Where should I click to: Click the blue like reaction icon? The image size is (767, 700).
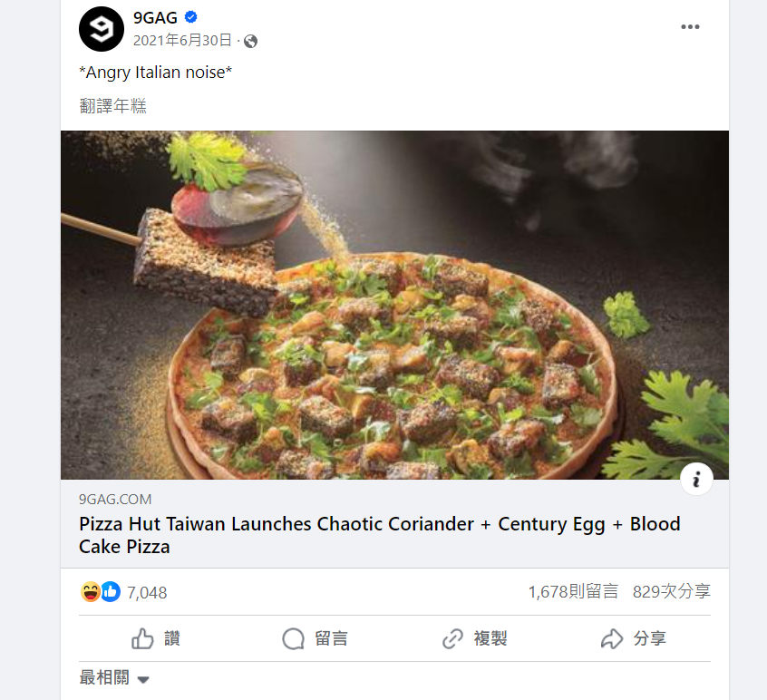pos(110,592)
